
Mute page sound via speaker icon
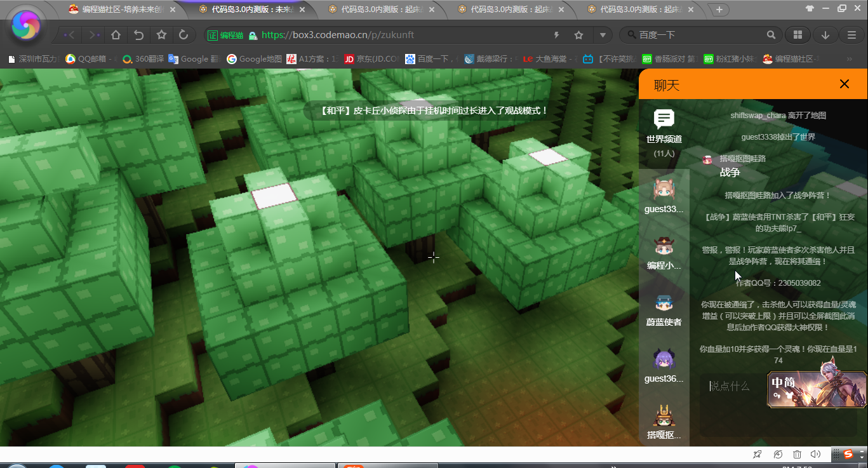816,454
